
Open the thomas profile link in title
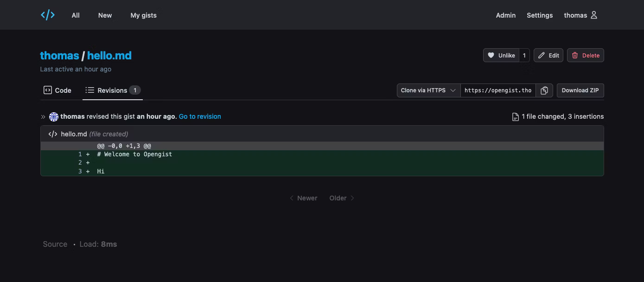tap(59, 56)
